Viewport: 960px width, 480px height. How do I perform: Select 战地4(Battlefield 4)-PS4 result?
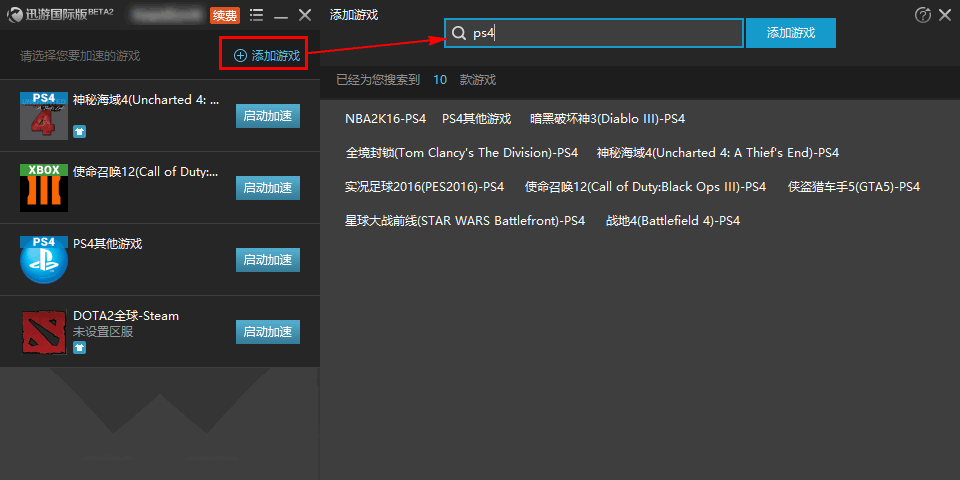coord(673,220)
